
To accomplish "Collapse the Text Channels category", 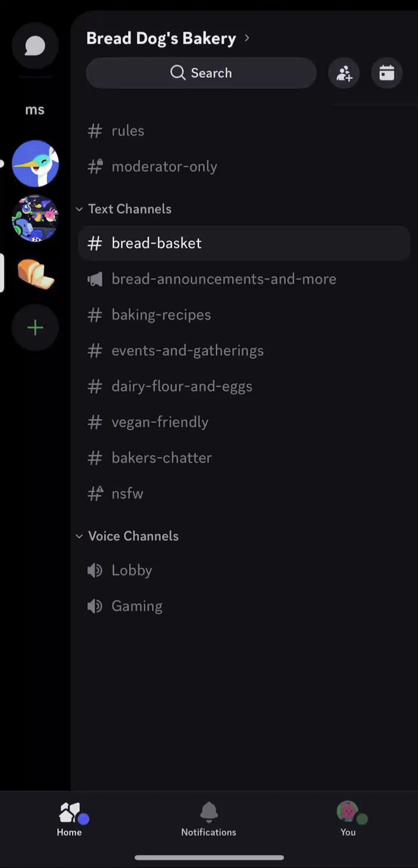I will coord(129,209).
